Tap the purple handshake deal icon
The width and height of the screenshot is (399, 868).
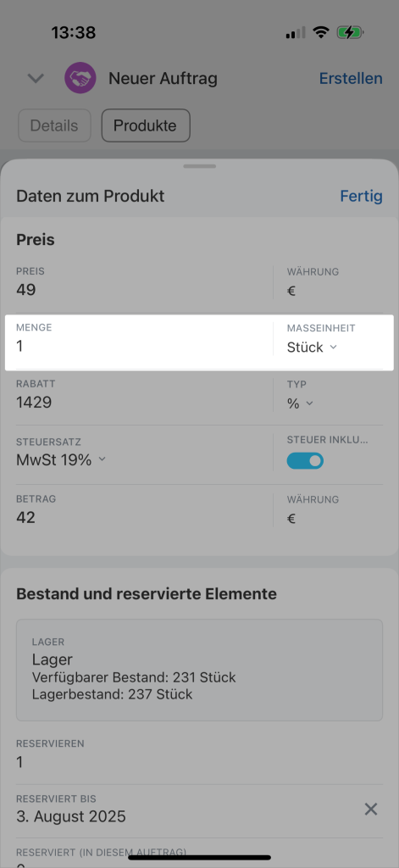tap(80, 78)
